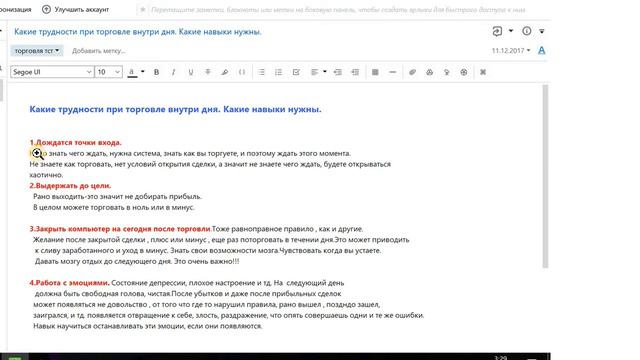Viewport: 640px width, 360px height.
Task: Click the star icon in the shortcuts bar
Action: (x=143, y=9)
